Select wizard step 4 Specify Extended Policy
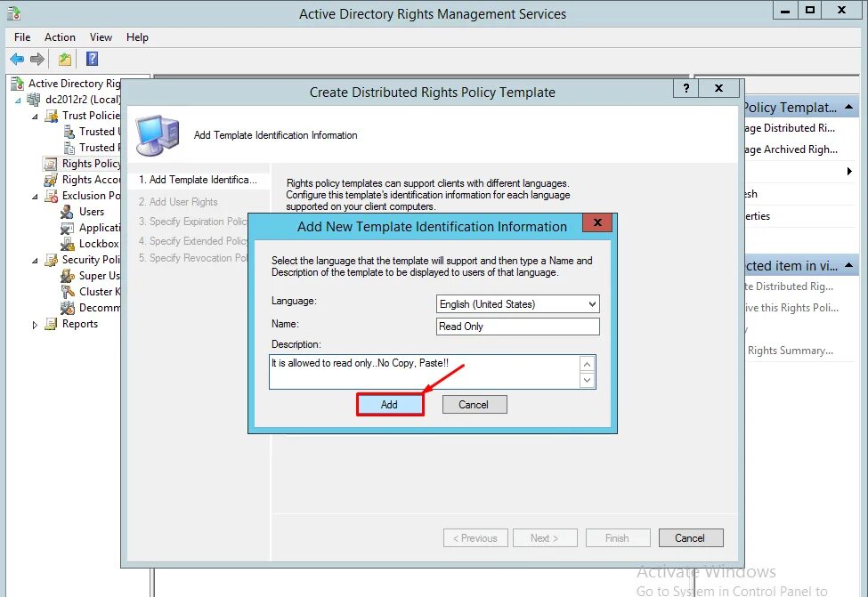Screen dimensions: 868x597 pyautogui.click(x=192, y=241)
